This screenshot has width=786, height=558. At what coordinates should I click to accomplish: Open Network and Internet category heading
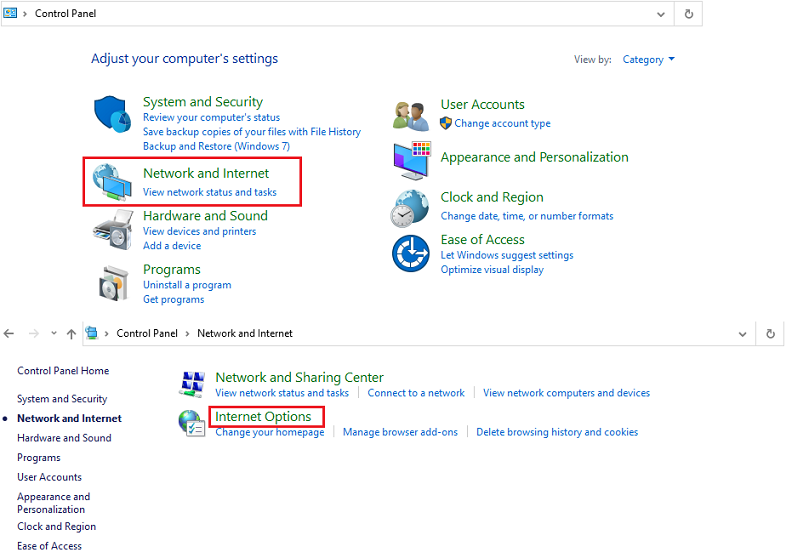click(206, 173)
